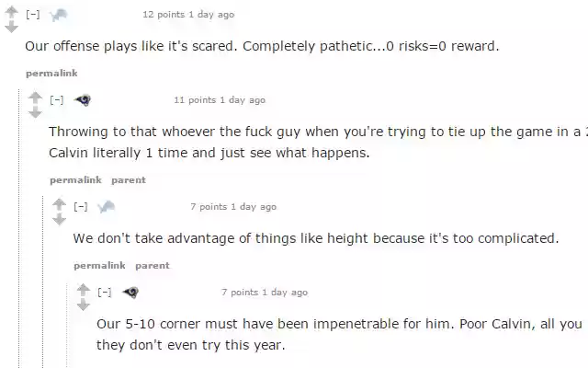The width and height of the screenshot is (588, 368).
Task: Upvote the "Our 5-10 corner" comment
Action: (83, 290)
